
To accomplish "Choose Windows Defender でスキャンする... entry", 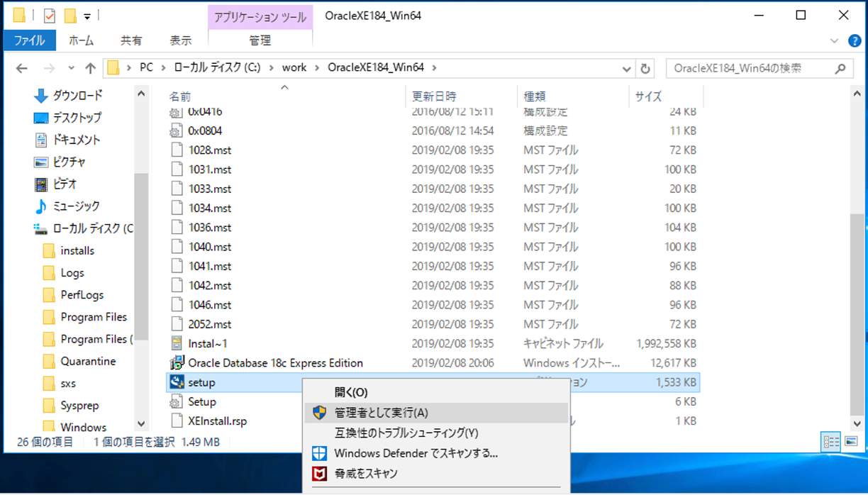I will point(436,453).
